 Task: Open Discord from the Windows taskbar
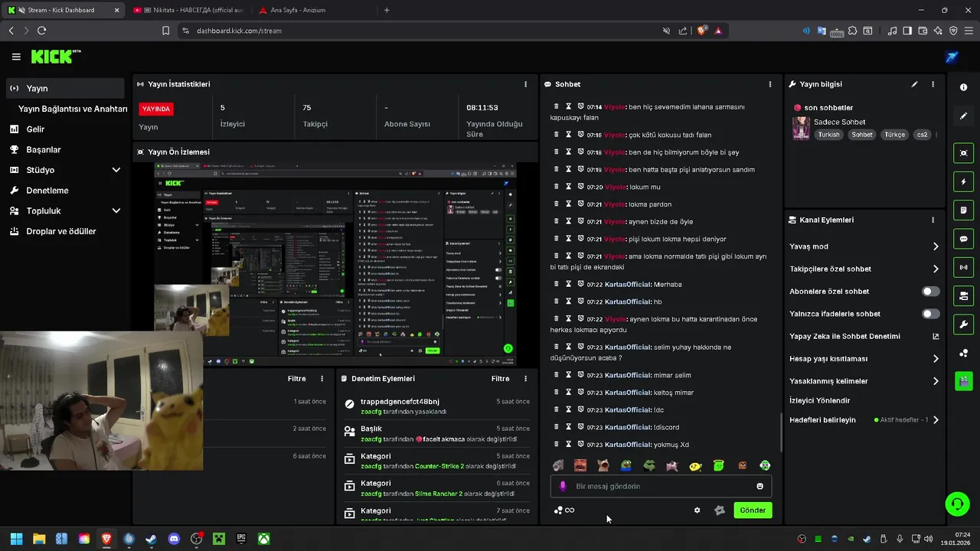coord(174,539)
